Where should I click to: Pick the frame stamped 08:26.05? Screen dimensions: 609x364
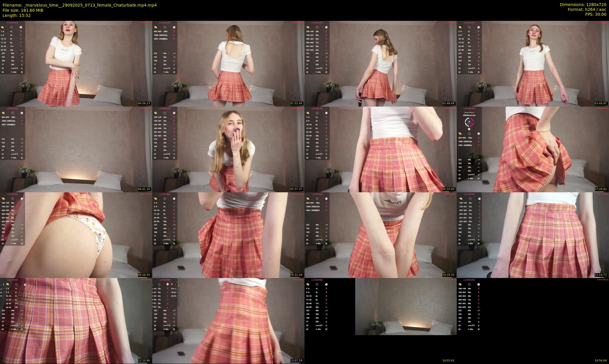pyautogui.click(x=76, y=235)
